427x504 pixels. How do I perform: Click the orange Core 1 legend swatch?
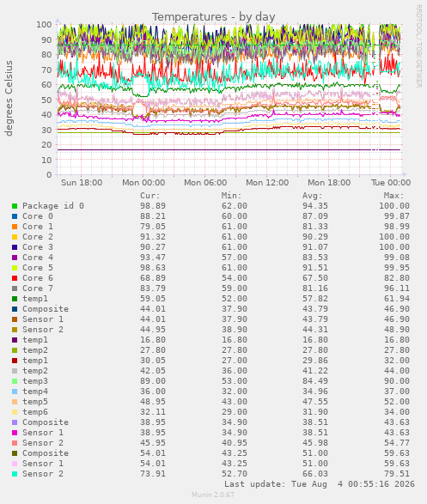point(15,227)
